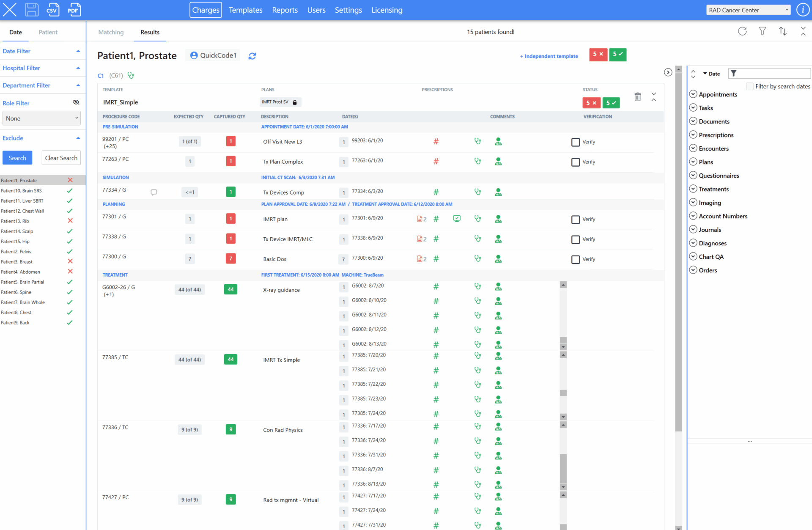Open comment bubble on 77334 / G row
Screen dimensions: 812x530
pyautogui.click(x=154, y=192)
